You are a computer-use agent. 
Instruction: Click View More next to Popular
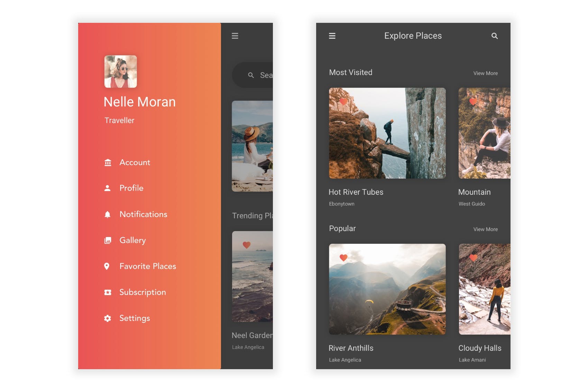485,229
